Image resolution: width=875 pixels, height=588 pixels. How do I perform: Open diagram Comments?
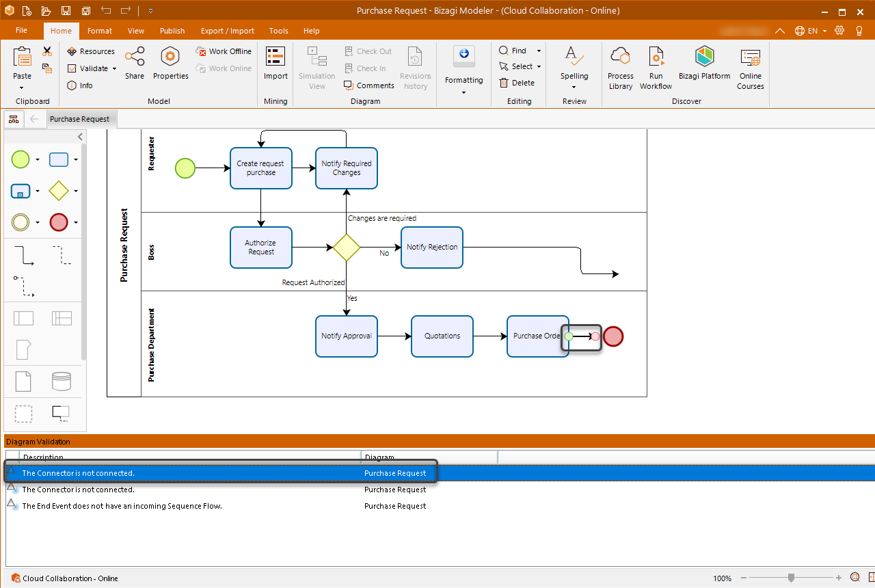click(369, 85)
